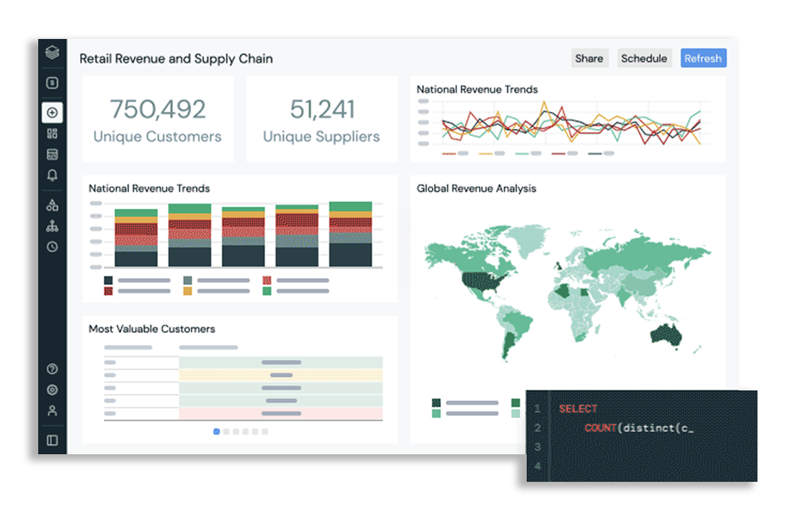Open Help via the question mark icon
Screen dimensions: 812x530
tap(52, 369)
